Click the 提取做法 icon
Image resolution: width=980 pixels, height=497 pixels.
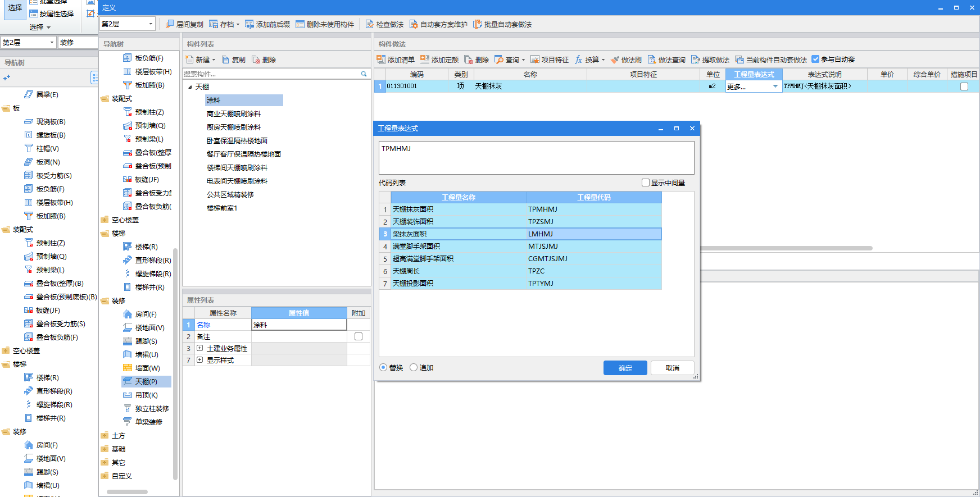coord(696,60)
